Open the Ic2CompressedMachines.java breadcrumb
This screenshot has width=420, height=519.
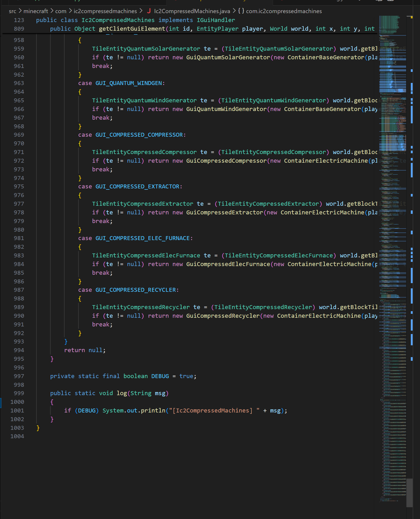point(192,11)
